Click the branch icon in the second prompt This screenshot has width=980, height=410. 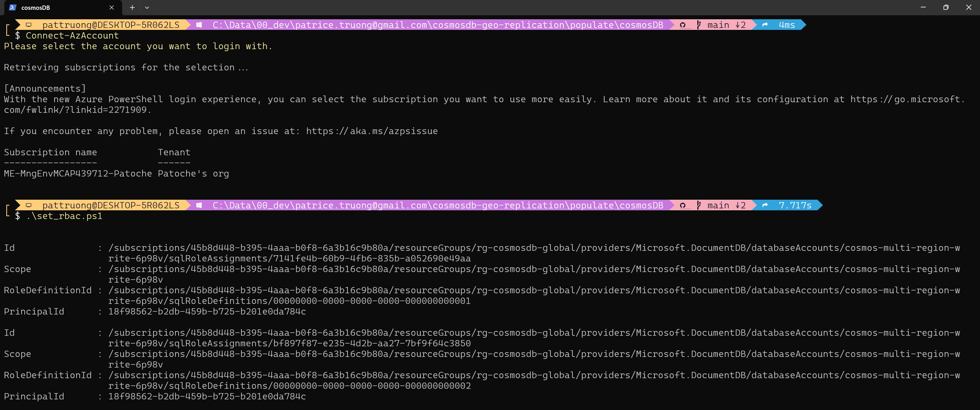coord(699,205)
